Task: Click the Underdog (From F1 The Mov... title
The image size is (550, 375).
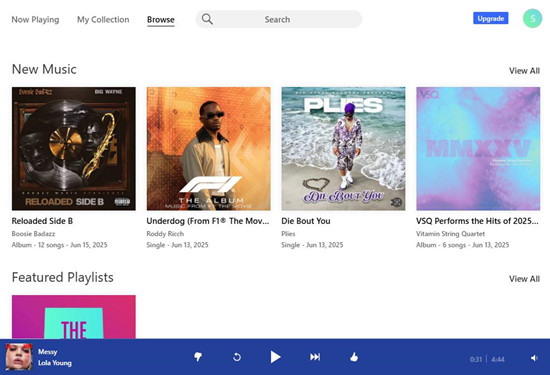Action: [x=208, y=221]
